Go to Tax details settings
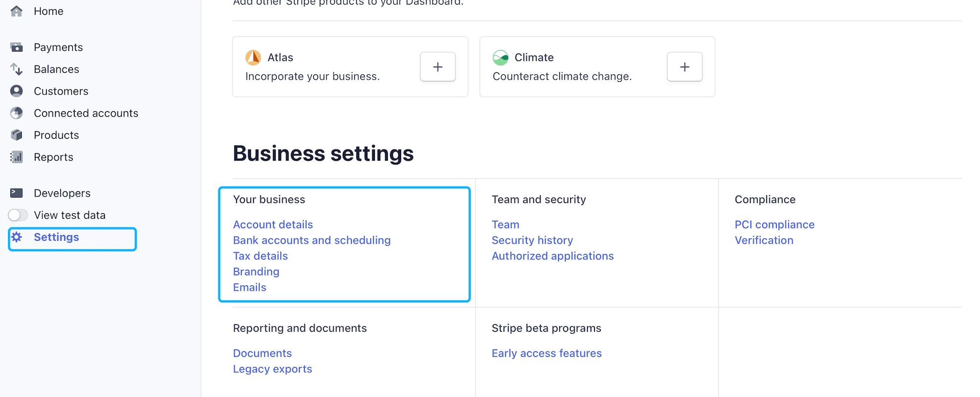The height and width of the screenshot is (397, 980). point(260,256)
